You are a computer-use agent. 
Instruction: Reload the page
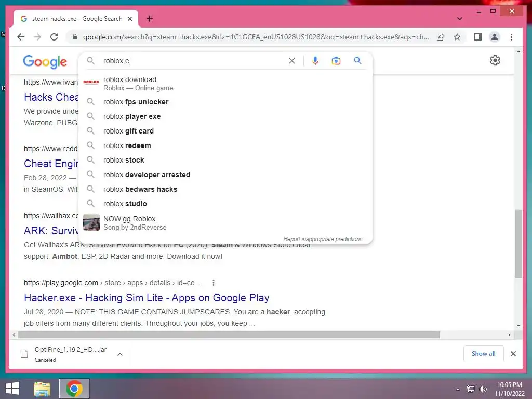click(54, 37)
